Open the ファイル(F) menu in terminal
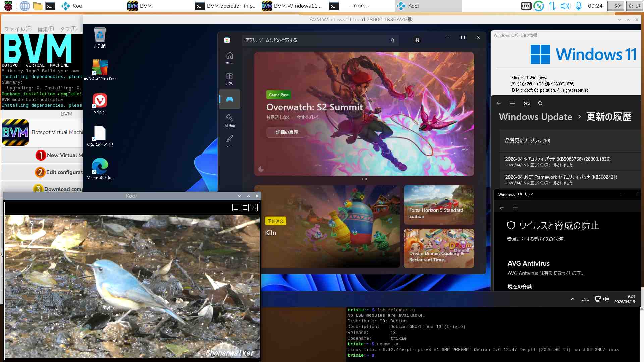The width and height of the screenshot is (644, 362). [18, 29]
